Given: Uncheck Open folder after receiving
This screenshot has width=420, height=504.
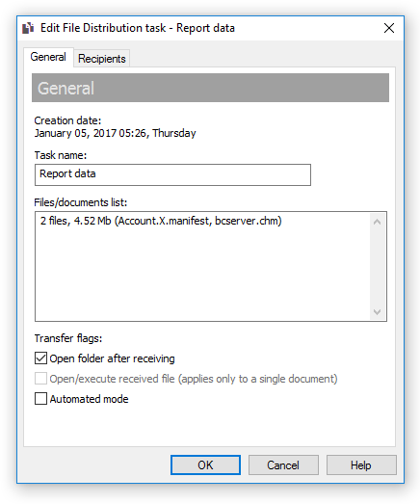Looking at the screenshot, I should tap(40, 358).
